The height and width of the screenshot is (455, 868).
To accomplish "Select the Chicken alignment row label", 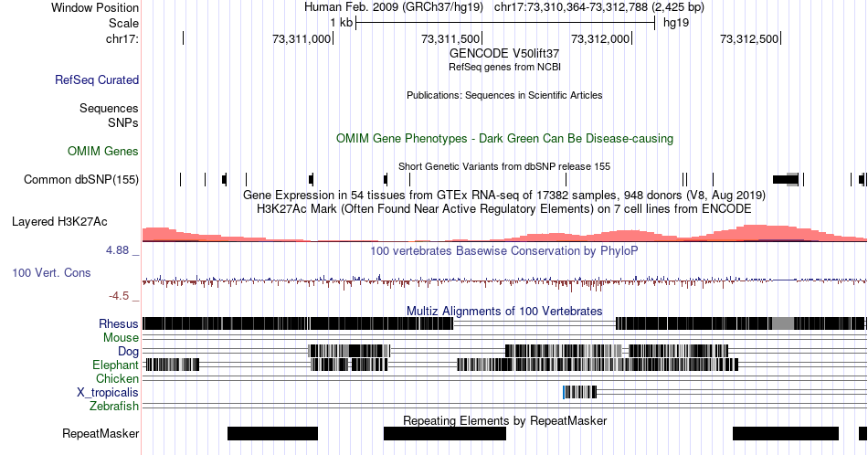I will pos(117,378).
